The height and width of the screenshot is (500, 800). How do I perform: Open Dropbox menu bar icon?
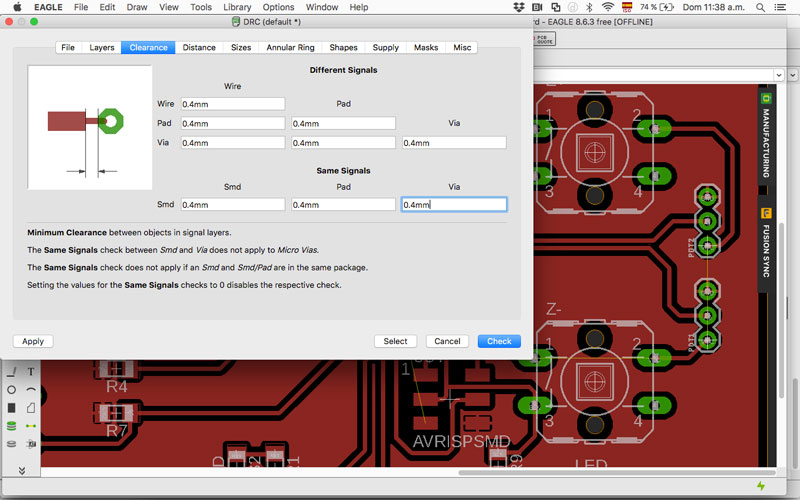519,7
